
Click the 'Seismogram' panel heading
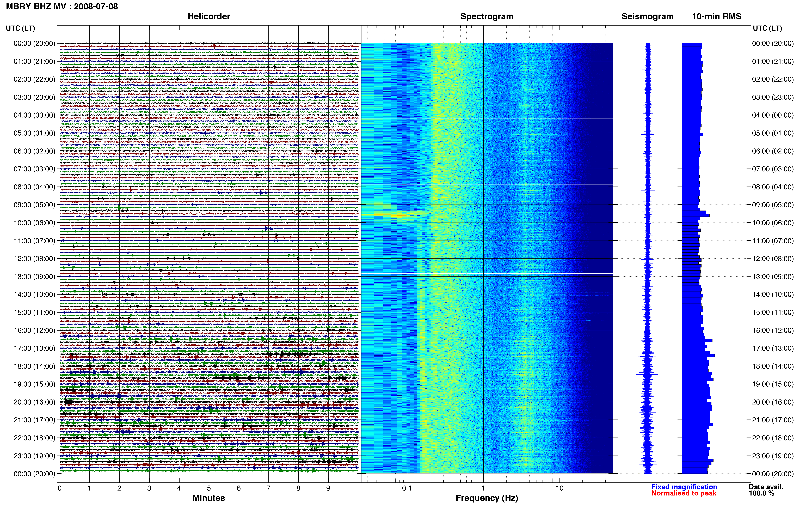pyautogui.click(x=648, y=16)
